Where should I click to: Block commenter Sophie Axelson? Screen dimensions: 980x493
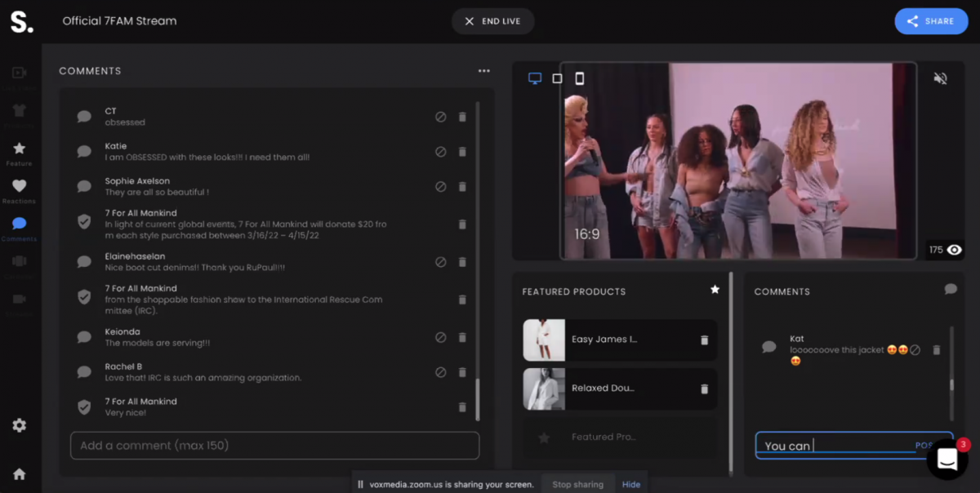441,186
